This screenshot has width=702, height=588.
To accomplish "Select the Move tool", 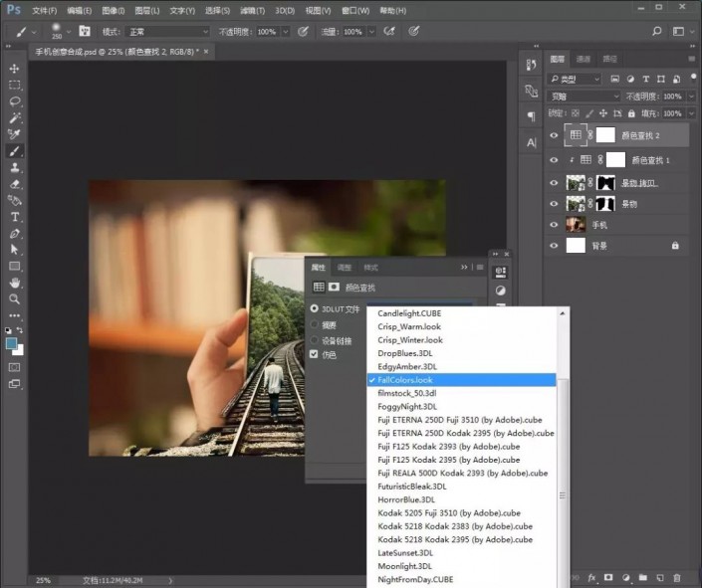I will tap(14, 68).
